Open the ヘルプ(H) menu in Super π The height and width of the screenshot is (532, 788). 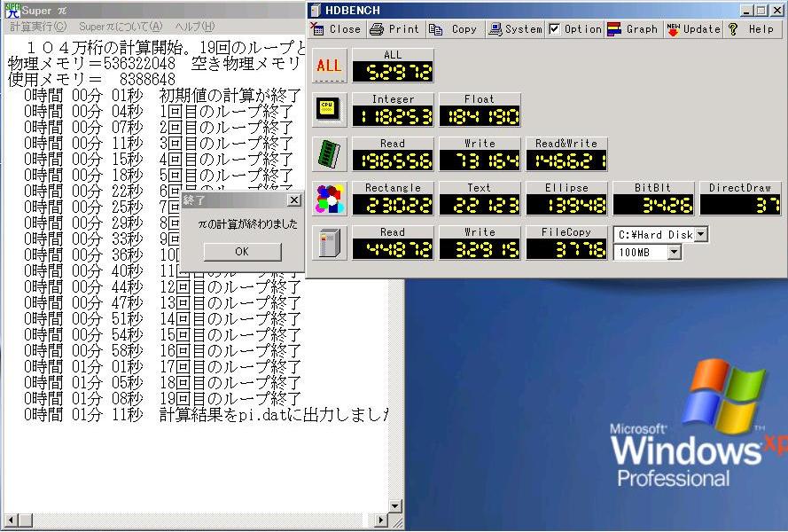click(x=194, y=27)
